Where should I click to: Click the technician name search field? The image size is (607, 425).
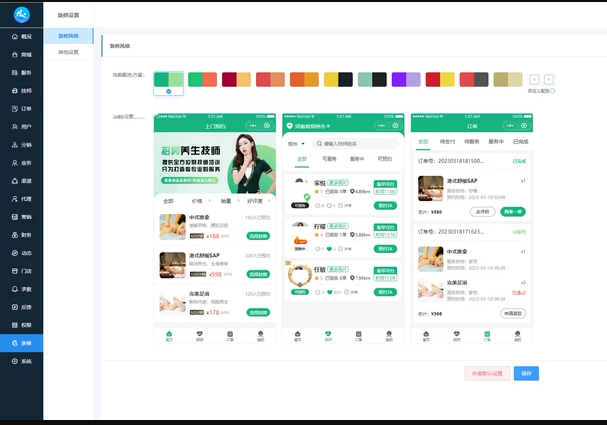click(x=355, y=144)
